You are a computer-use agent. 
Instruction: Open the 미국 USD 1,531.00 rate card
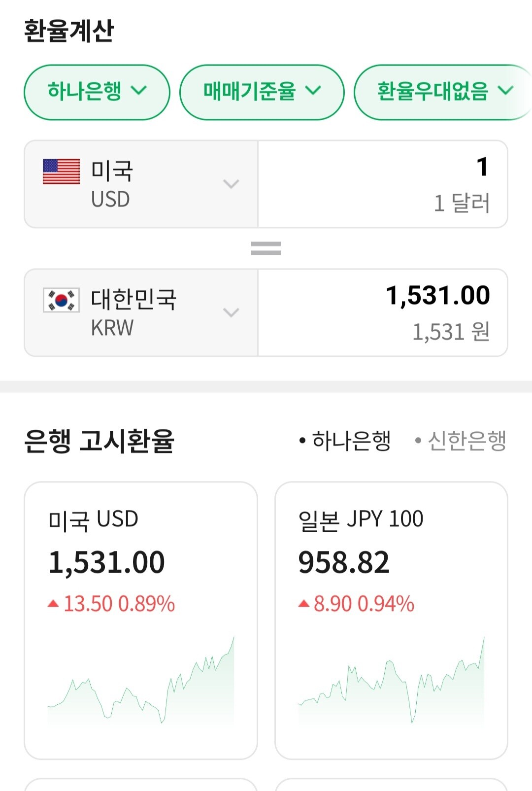pos(141,620)
